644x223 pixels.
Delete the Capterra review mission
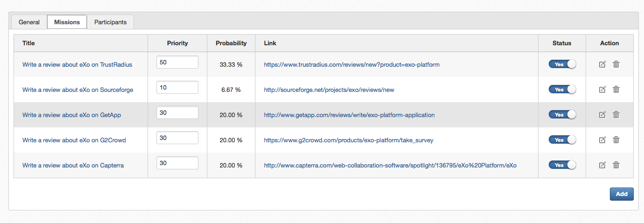(616, 165)
